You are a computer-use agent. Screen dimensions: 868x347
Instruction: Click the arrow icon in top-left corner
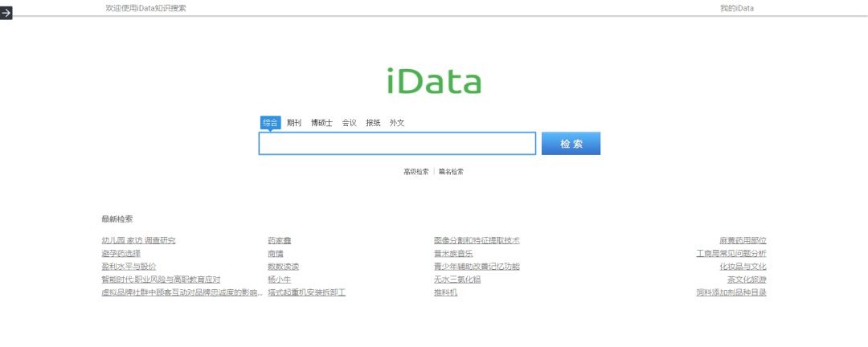[6, 13]
